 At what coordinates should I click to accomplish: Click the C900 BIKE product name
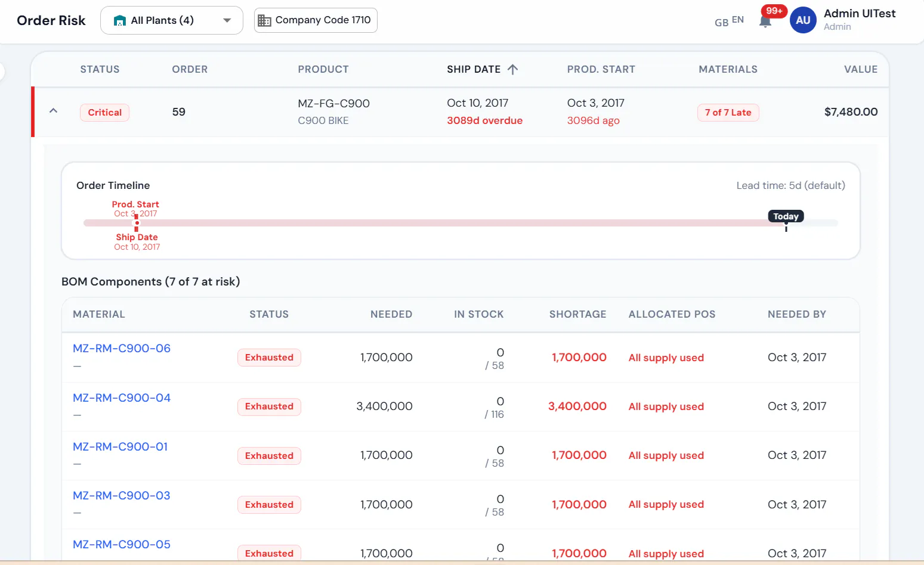[x=323, y=120]
